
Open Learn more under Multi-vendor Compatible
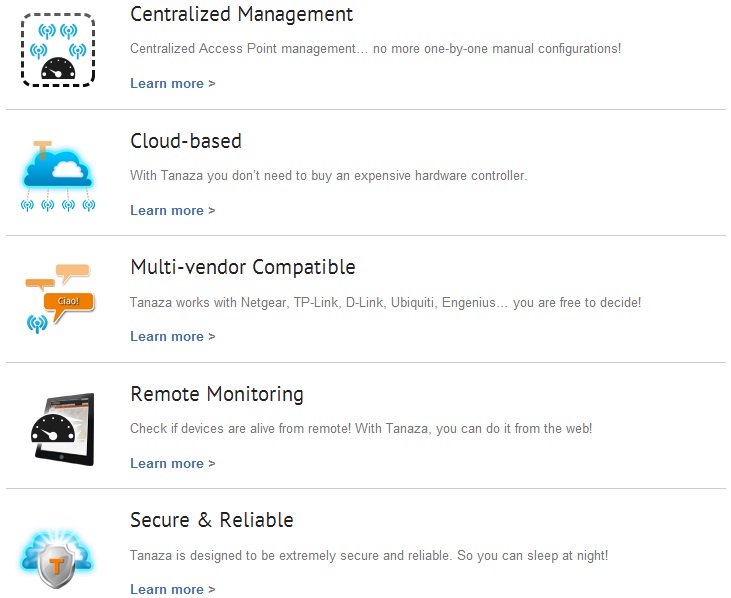(172, 337)
